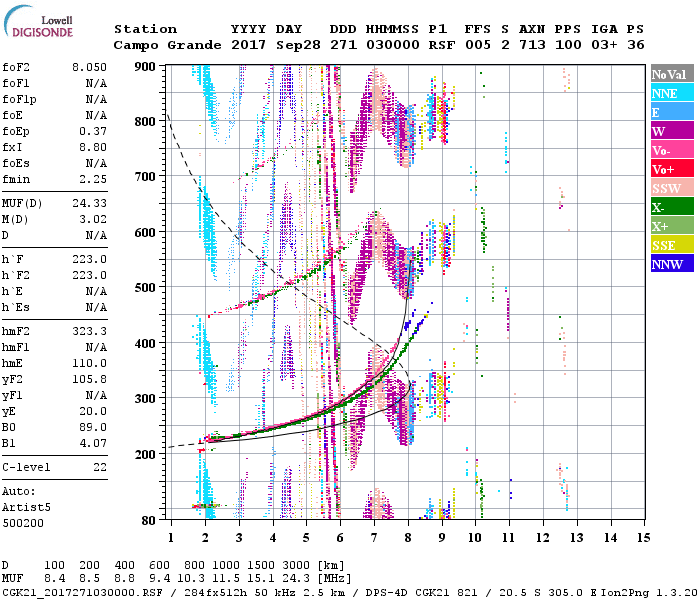Click the 900 km height axis label

[145, 66]
